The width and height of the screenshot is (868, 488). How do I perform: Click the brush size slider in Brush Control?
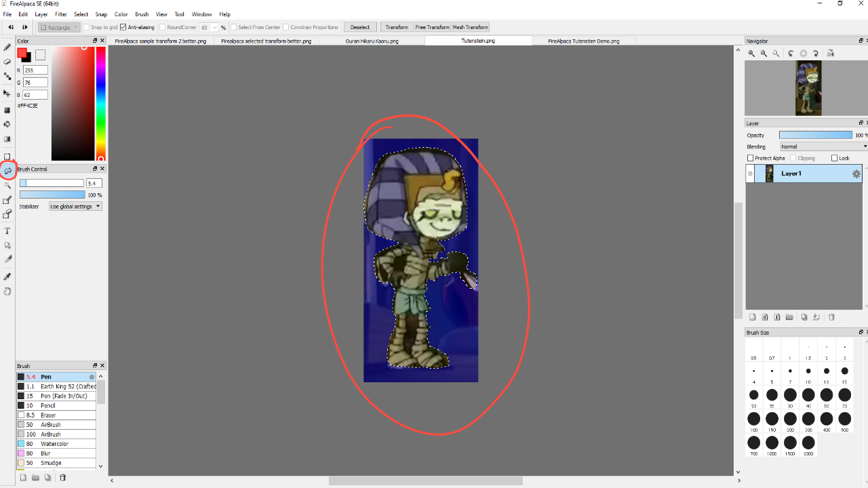click(52, 184)
